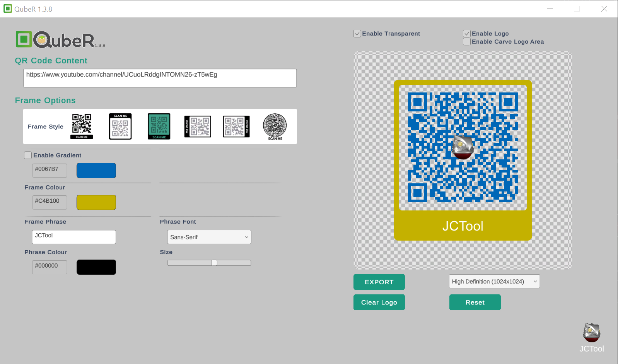
Task: Click the QubeR app icon in title bar
Action: click(x=8, y=9)
